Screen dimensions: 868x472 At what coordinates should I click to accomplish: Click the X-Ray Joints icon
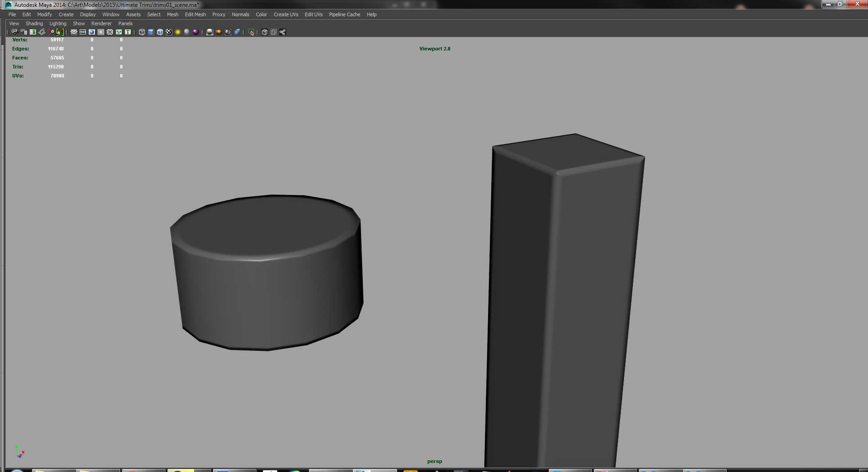pos(283,32)
